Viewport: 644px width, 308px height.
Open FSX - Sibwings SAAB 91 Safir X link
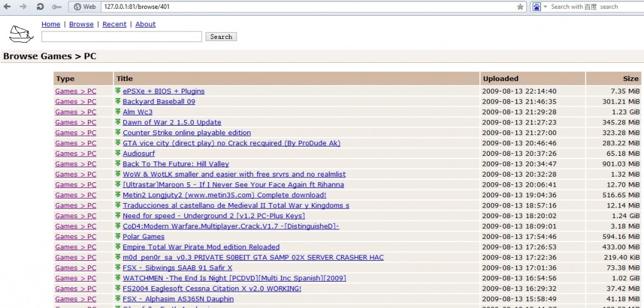pyautogui.click(x=177, y=268)
